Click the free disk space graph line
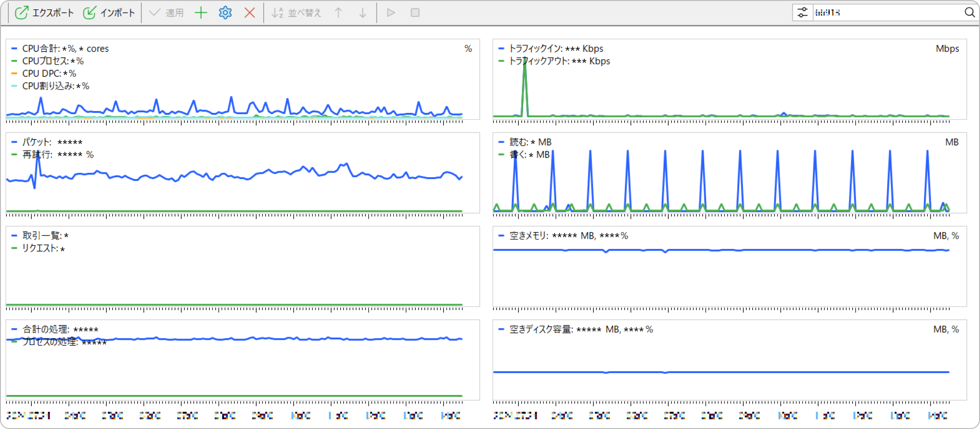This screenshot has height=429, width=980. tap(721, 372)
